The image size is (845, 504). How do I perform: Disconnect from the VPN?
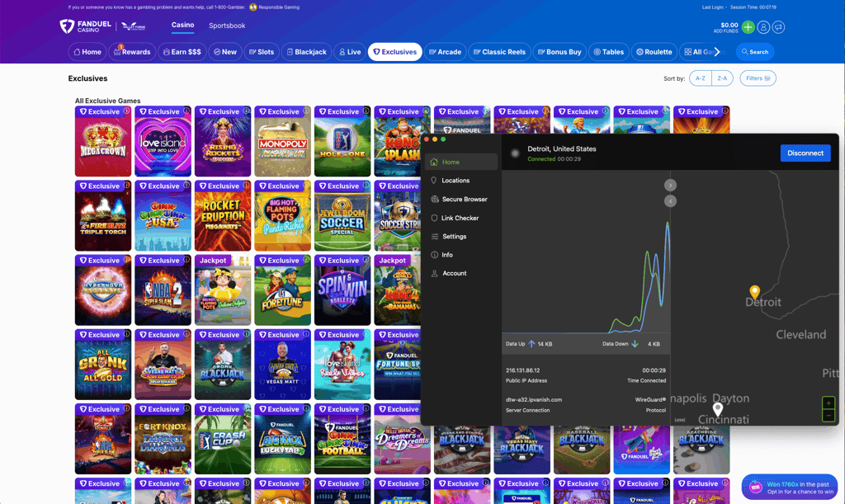click(x=805, y=153)
